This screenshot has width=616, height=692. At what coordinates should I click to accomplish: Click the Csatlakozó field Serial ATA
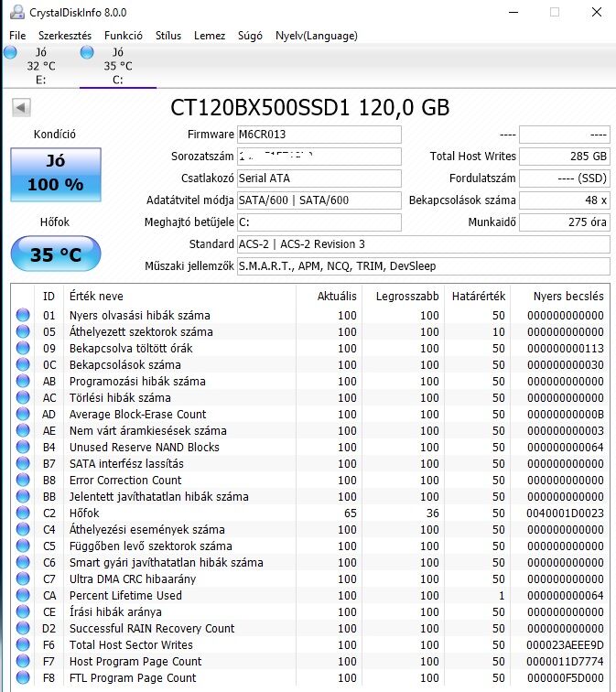[319, 178]
